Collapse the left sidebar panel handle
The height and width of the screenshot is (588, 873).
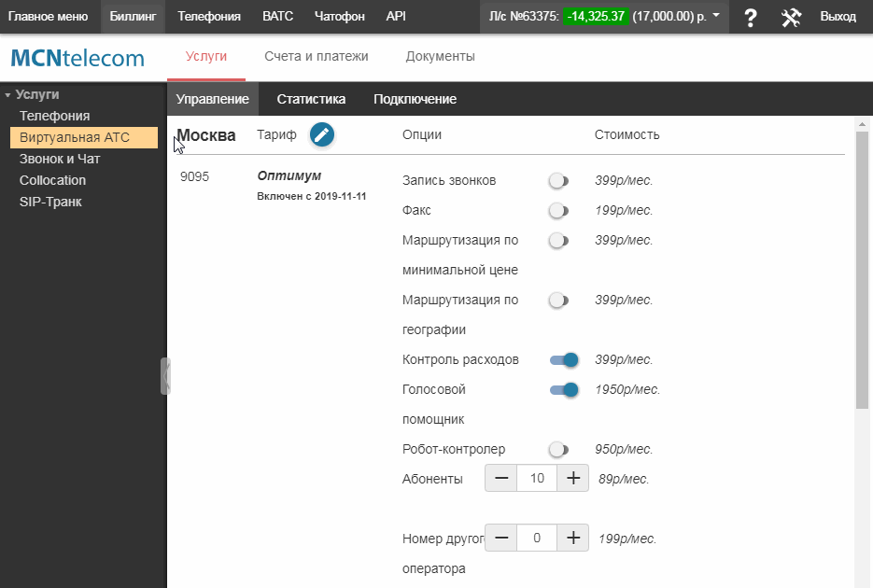click(x=165, y=375)
